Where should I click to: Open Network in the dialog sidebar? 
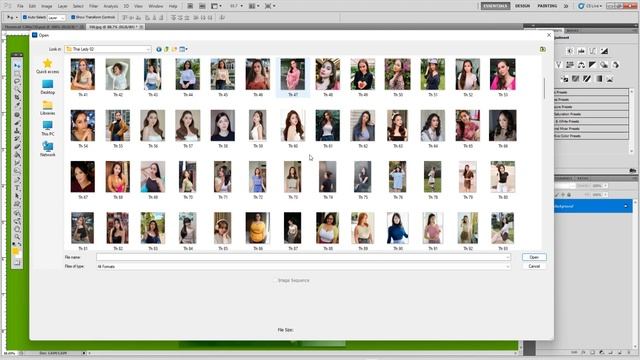click(x=47, y=149)
